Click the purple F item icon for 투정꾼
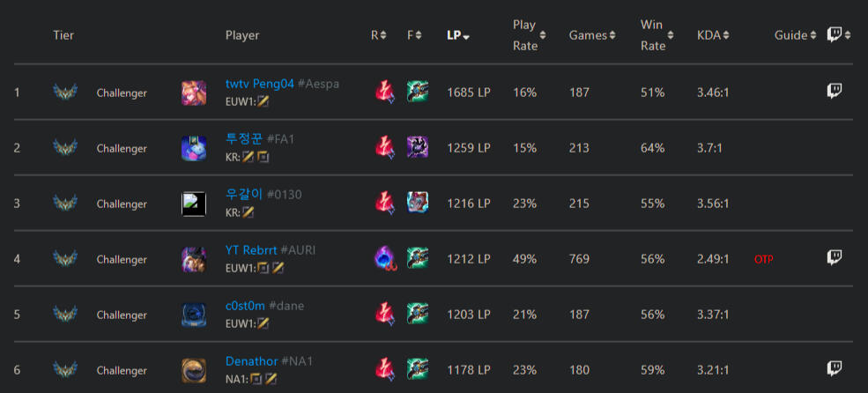This screenshot has width=868, height=393. [418, 147]
